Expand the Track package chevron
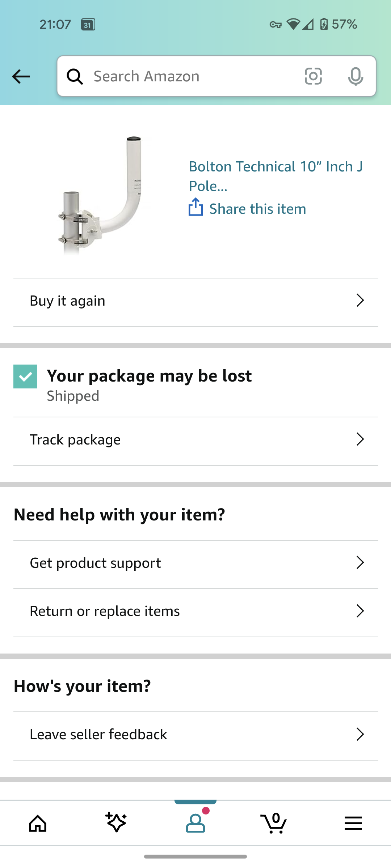Viewport: 391px width, 868px height. [x=360, y=439]
